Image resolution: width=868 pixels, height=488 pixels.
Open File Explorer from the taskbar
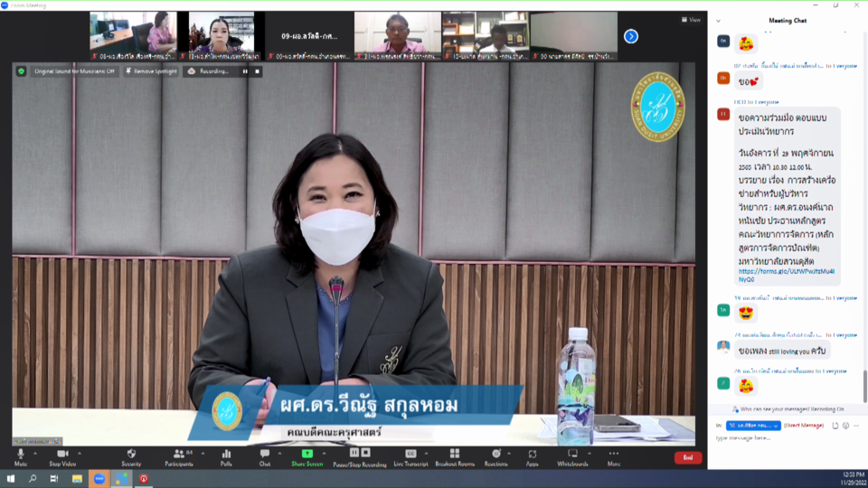[x=77, y=479]
